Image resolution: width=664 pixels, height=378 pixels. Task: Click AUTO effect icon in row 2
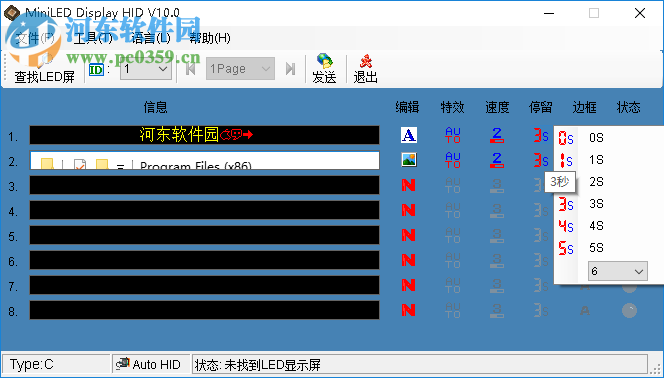click(x=453, y=160)
